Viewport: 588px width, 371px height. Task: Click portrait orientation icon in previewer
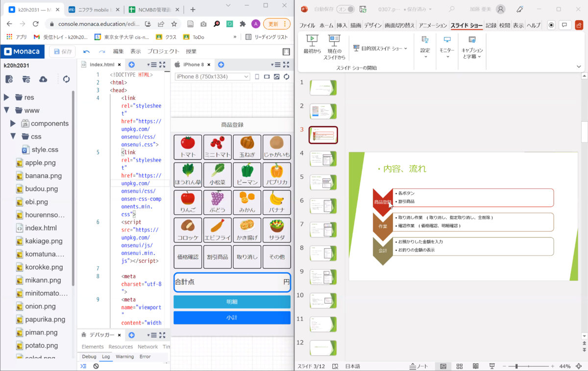click(257, 77)
